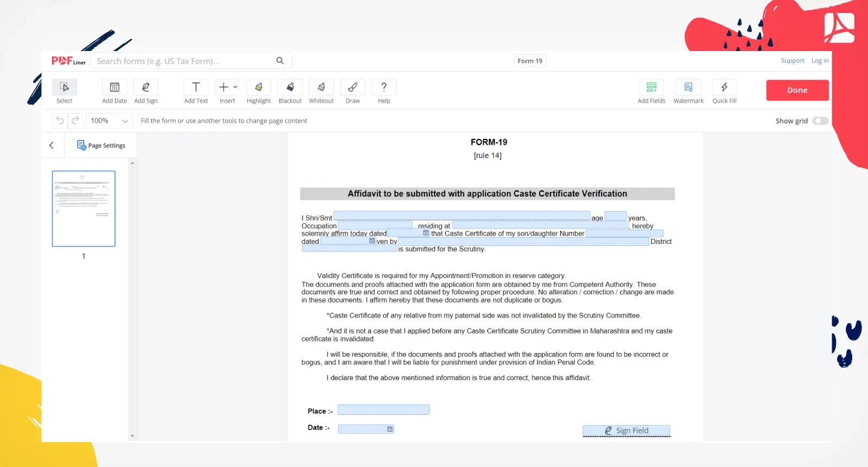The image size is (868, 467).
Task: Open the Date field calendar icon
Action: 390,429
